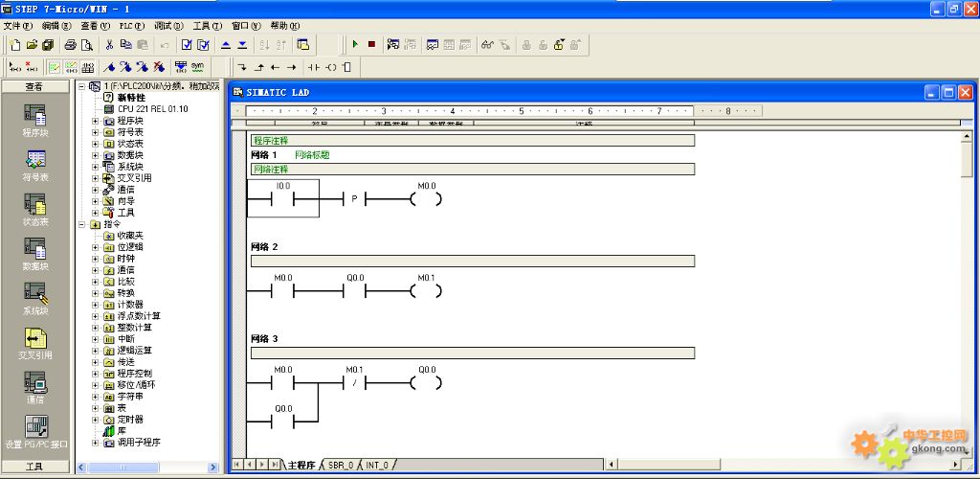Open 系统块 in the navigation bar
The height and width of the screenshot is (479, 980).
pyautogui.click(x=35, y=299)
